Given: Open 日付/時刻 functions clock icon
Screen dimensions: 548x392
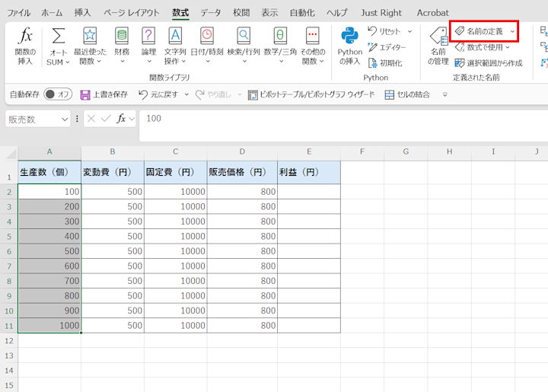Looking at the screenshot, I should click(x=207, y=36).
